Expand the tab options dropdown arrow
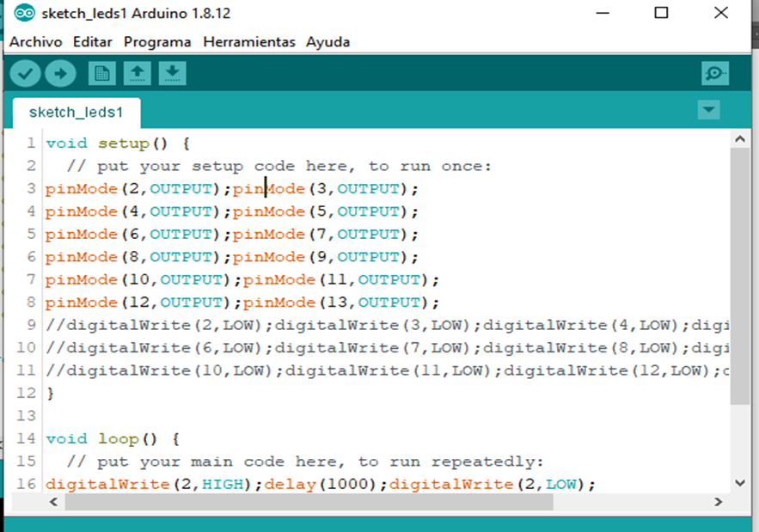 [x=708, y=110]
